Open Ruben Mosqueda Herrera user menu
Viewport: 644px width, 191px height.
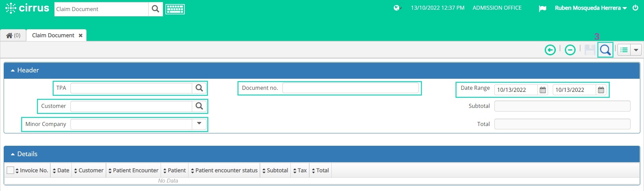coord(591,8)
